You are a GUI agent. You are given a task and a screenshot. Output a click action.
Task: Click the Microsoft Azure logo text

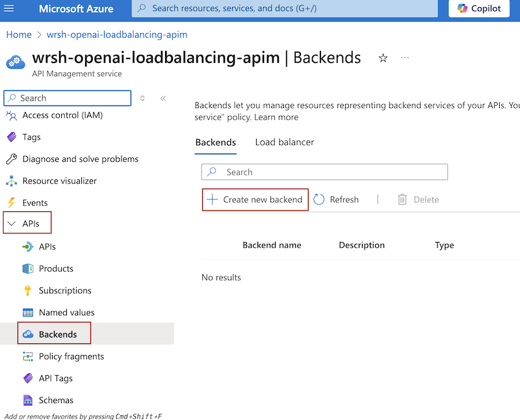point(76,8)
